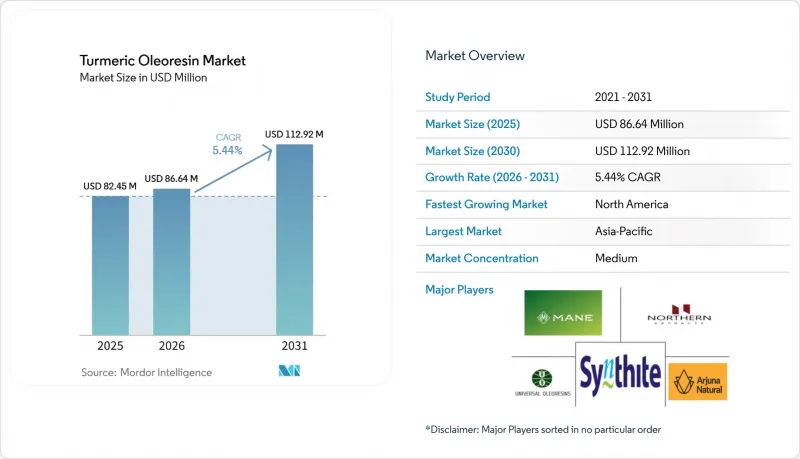Screen dimensions: 800x459
Task: Select the 2031 market size bar
Action: 294,240
